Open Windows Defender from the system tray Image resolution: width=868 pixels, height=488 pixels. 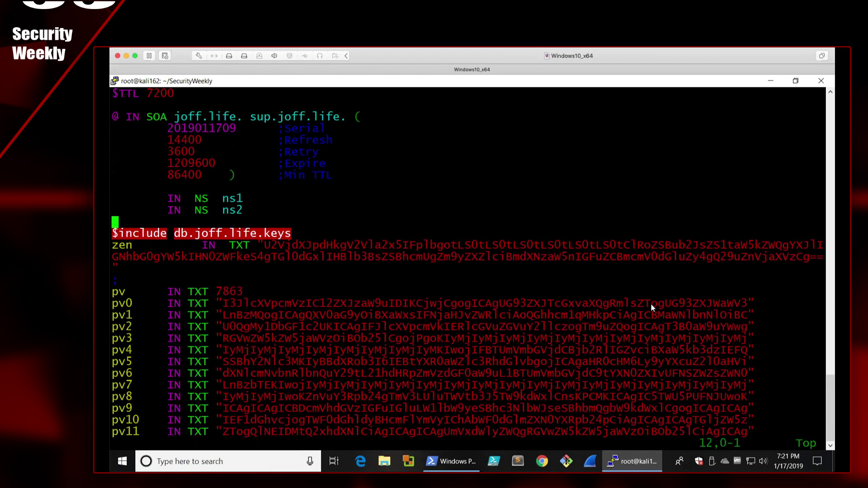(x=699, y=461)
